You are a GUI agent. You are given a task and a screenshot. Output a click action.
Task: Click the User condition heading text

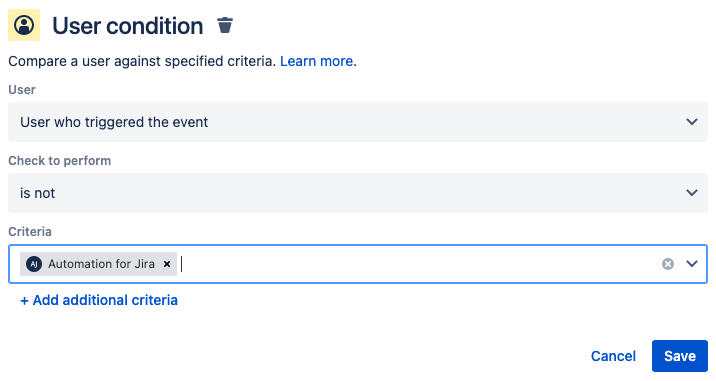pyautogui.click(x=128, y=26)
